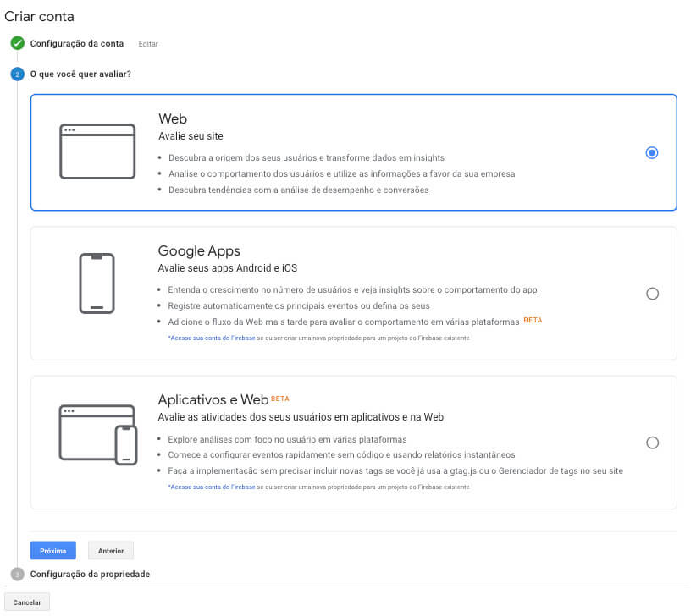696x616 pixels.
Task: Click the Aplicativos e Web card title
Action: pos(213,399)
